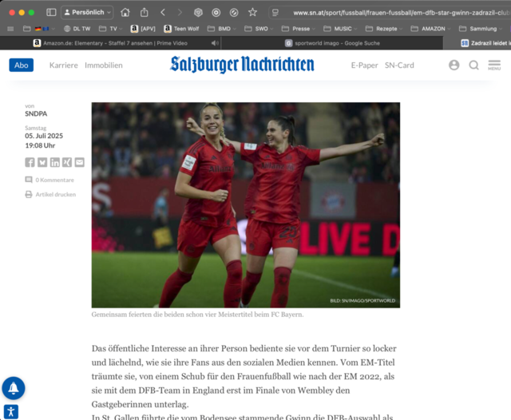Toggle the Safari sidebar
Screen dimensions: 511x420
[51, 13]
